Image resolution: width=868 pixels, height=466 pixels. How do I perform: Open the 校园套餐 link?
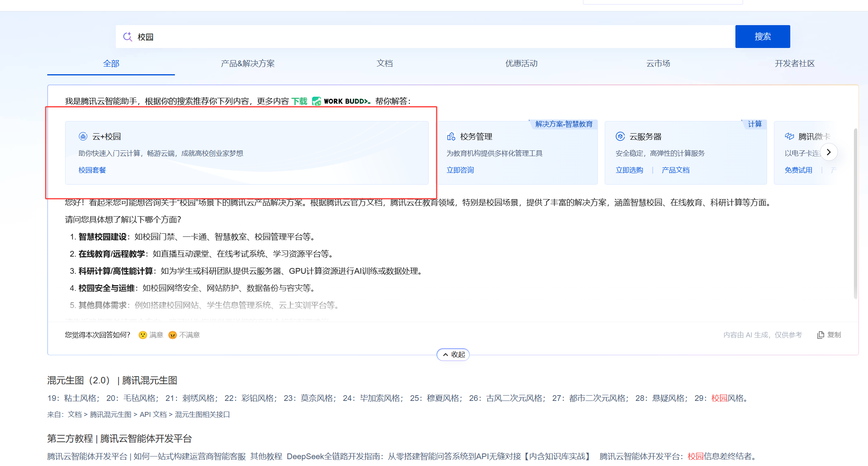tap(92, 170)
